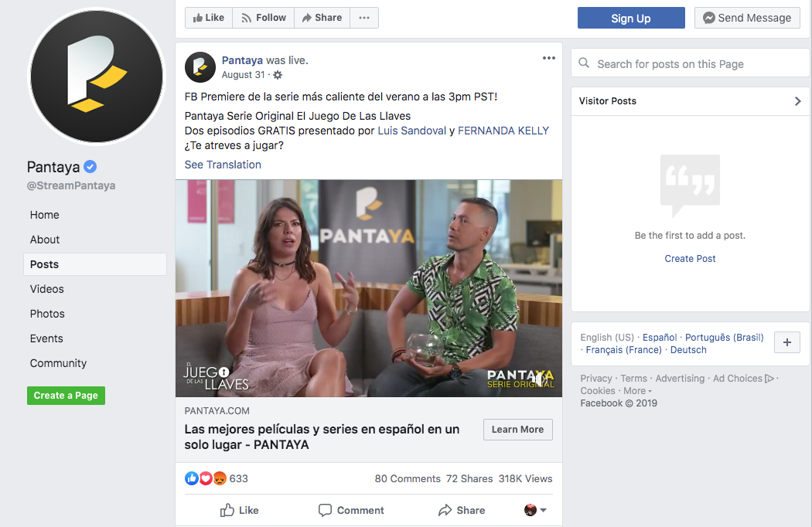Open the Advertising footer link
Image resolution: width=812 pixels, height=527 pixels.
click(x=680, y=379)
